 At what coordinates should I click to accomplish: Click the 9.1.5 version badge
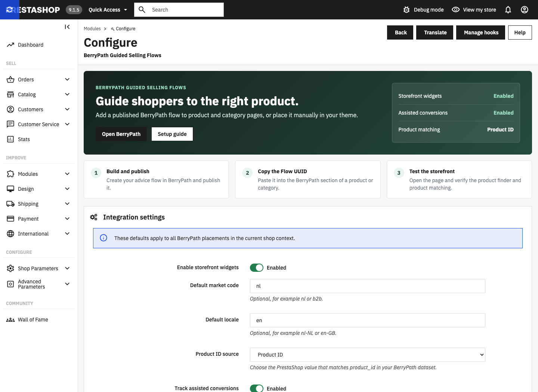coord(74,10)
